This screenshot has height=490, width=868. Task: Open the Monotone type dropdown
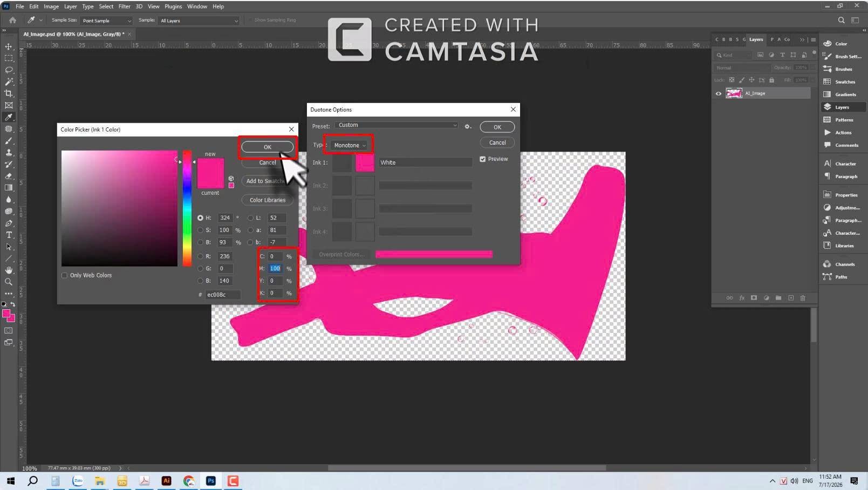coord(350,145)
